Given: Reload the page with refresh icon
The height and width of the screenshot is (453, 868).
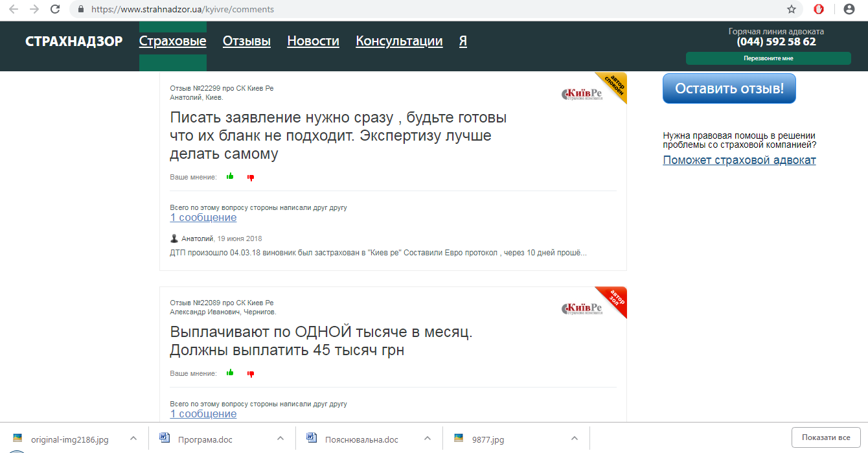Looking at the screenshot, I should click(x=56, y=9).
